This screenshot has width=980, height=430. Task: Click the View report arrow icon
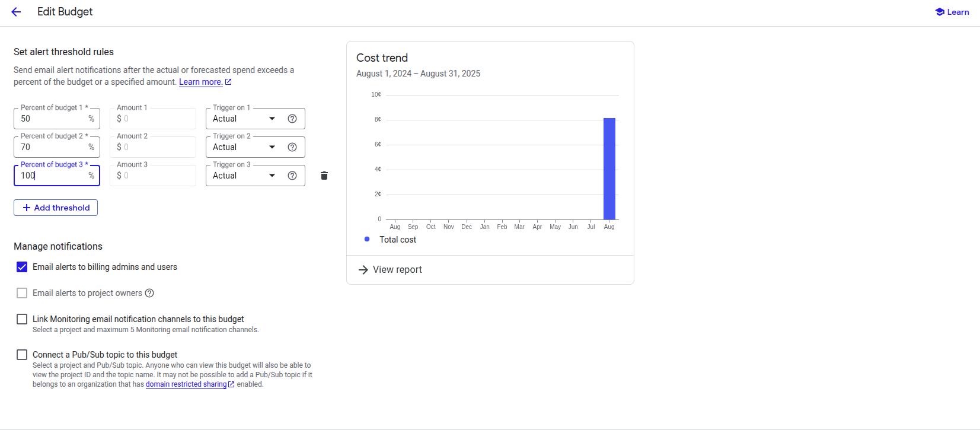[x=363, y=270]
